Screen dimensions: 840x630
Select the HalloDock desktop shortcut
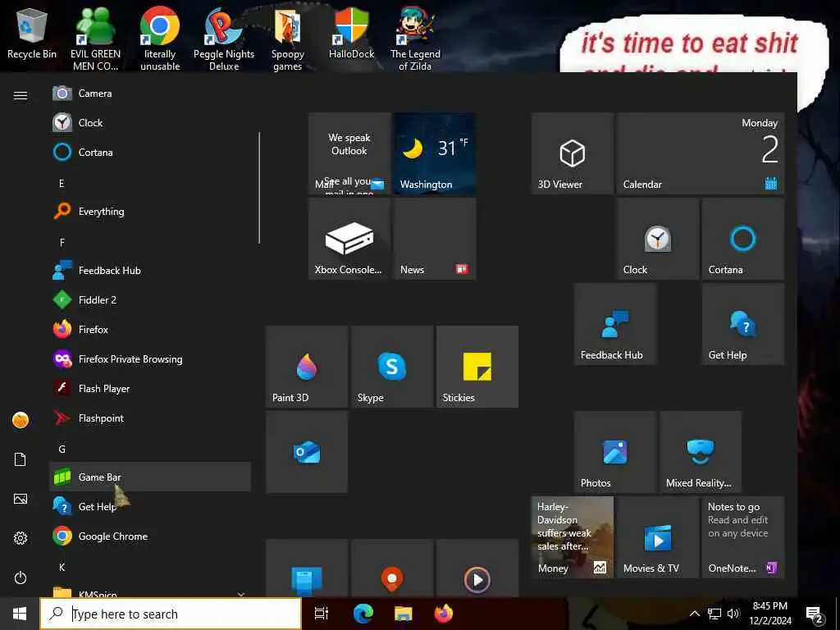(351, 34)
